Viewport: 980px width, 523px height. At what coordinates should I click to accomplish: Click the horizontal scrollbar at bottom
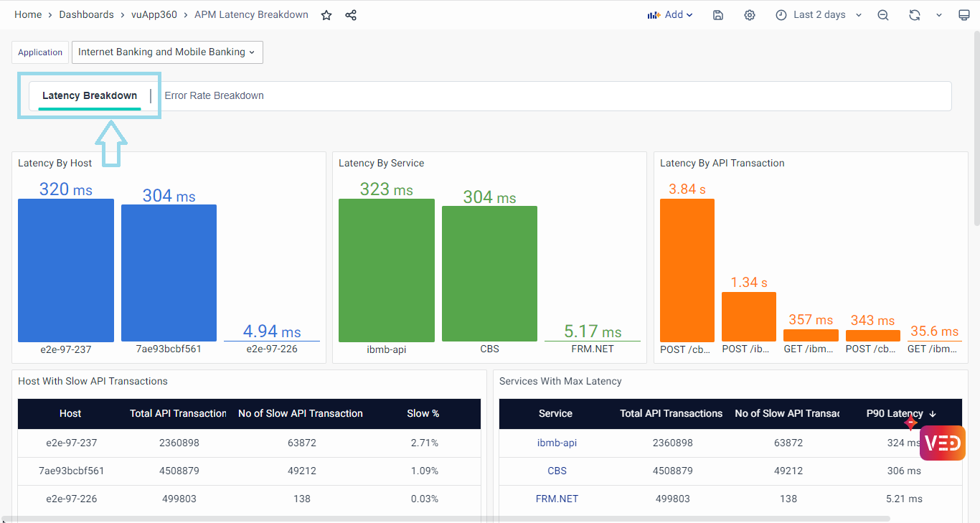tap(445, 518)
